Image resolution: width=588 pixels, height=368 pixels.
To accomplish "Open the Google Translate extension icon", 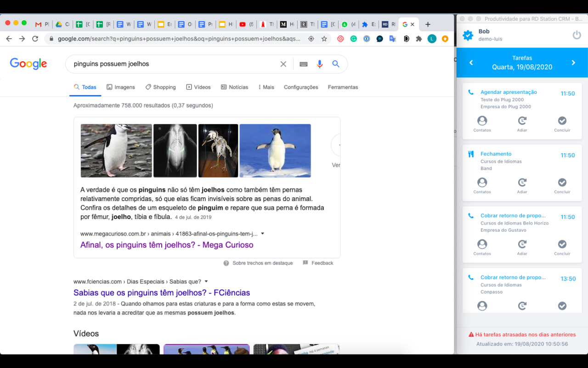I will (x=392, y=39).
